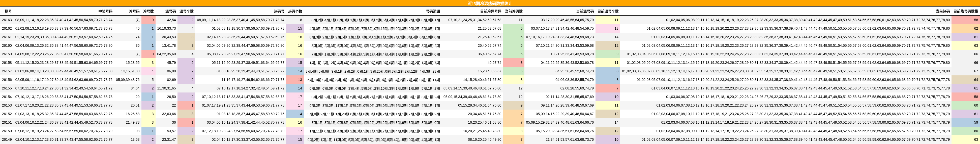Click the title 近15期冷温热码数据统计
Image resolution: width=980 pixels, height=144 pixels.
[x=490, y=4]
